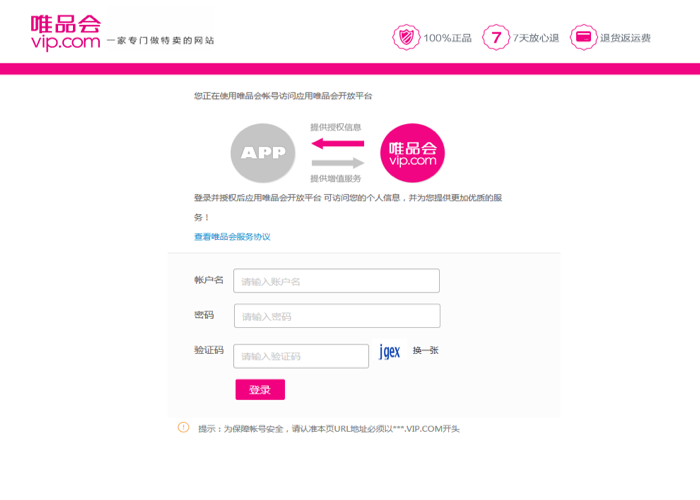Click 换一张 to refresh captcha

click(x=425, y=351)
